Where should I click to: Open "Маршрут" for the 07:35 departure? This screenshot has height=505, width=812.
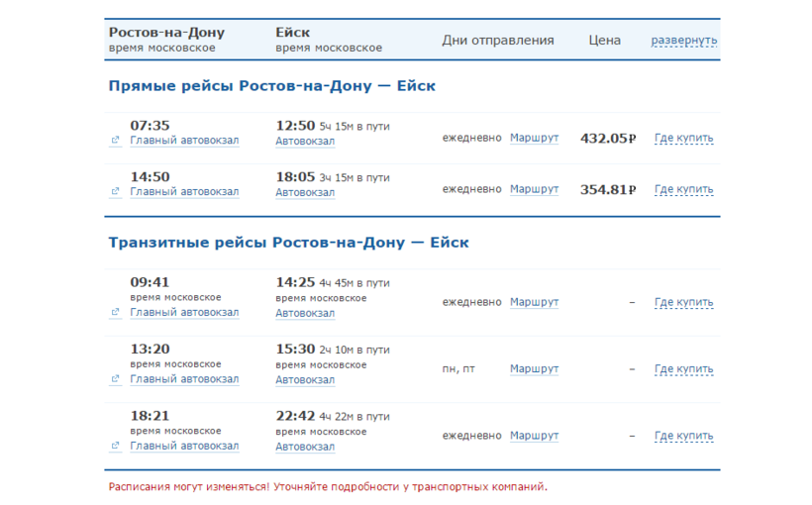[534, 138]
